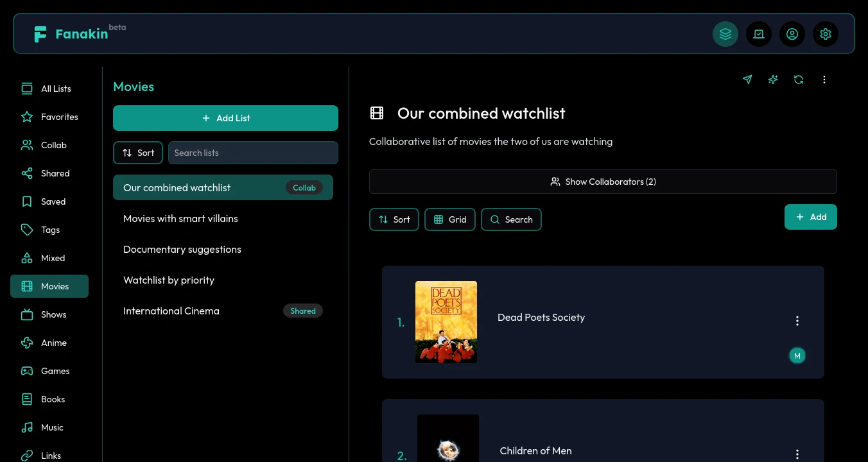The height and width of the screenshot is (462, 868).
Task: Click the Search lists input field
Action: tap(253, 153)
